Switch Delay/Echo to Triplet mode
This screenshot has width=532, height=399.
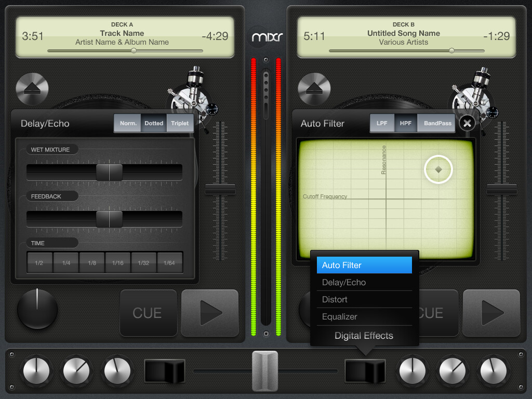[180, 123]
